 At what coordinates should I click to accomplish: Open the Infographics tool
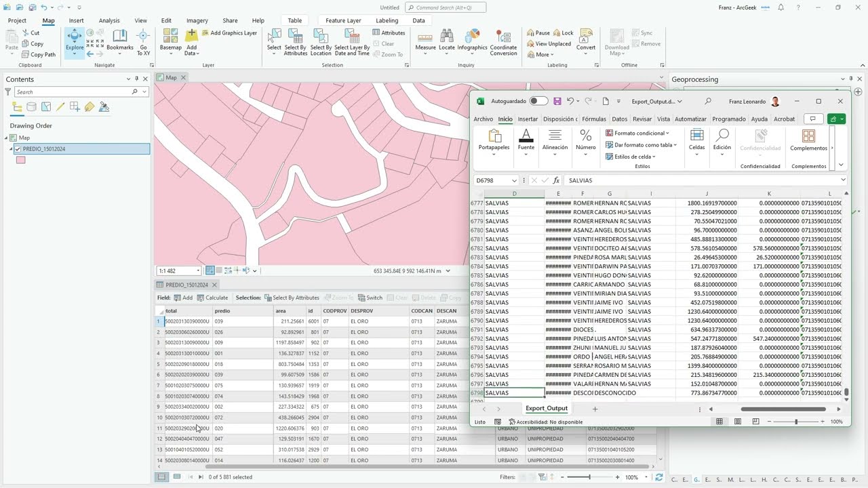[x=473, y=41]
